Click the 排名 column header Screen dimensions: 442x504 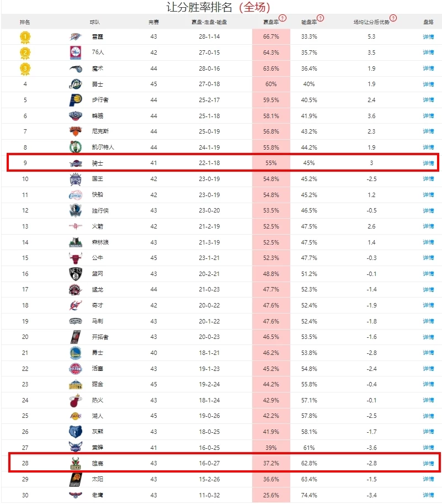(x=25, y=22)
